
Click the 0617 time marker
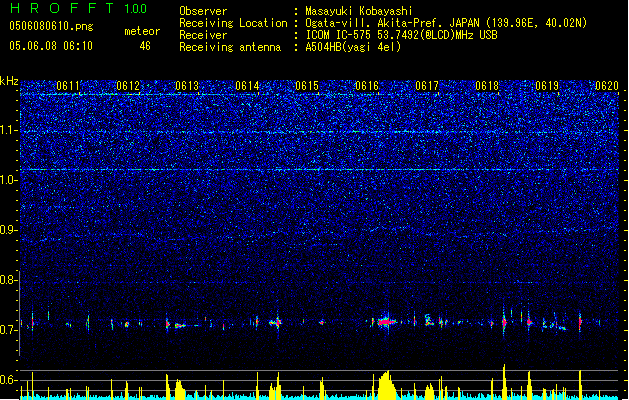427,86
